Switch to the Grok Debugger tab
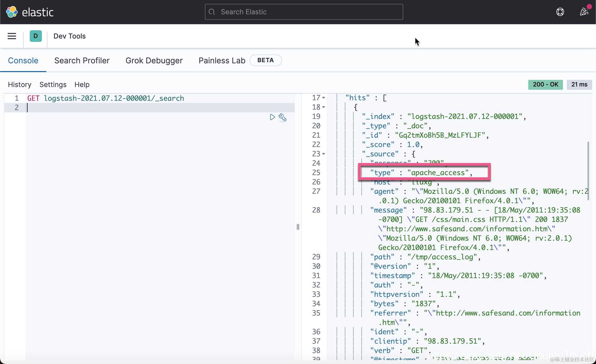 click(x=154, y=61)
